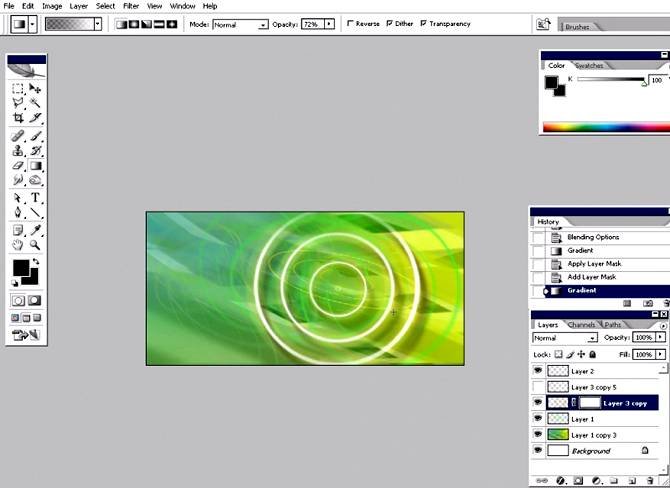The image size is (670, 488).
Task: Click the gradient Opacity input field
Action: click(x=311, y=23)
